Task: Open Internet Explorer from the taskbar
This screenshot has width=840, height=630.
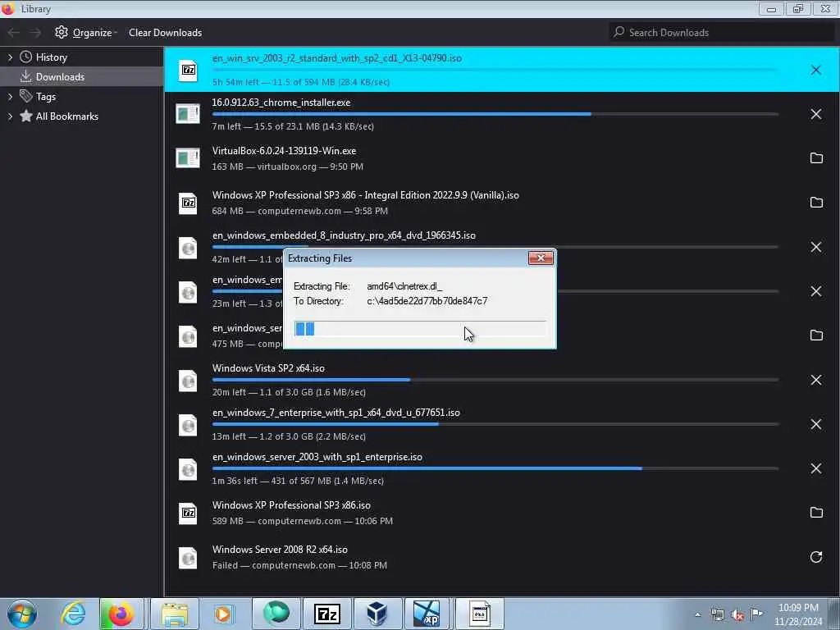Action: coord(73,614)
